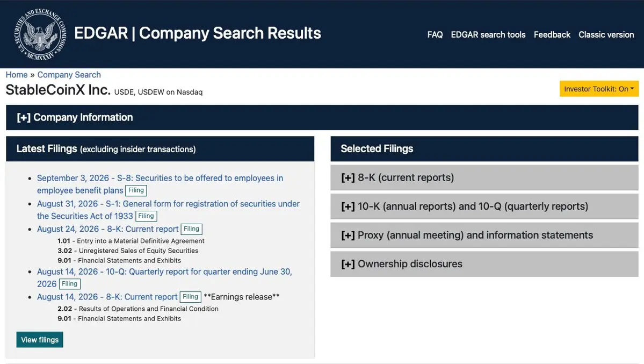Open the September 3, 2026 S-8 filing link
This screenshot has height=364, width=644.
(160, 184)
